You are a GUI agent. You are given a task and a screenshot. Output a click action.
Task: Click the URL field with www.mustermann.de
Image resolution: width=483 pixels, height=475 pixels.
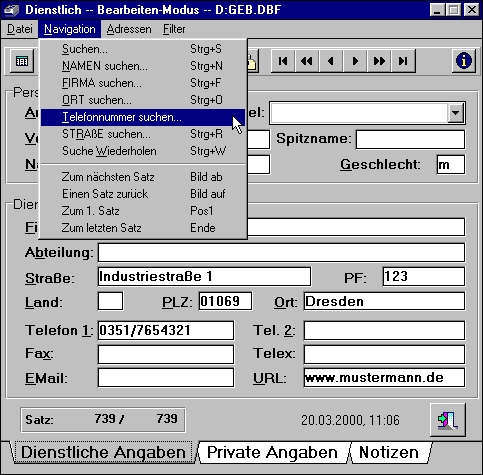(384, 378)
